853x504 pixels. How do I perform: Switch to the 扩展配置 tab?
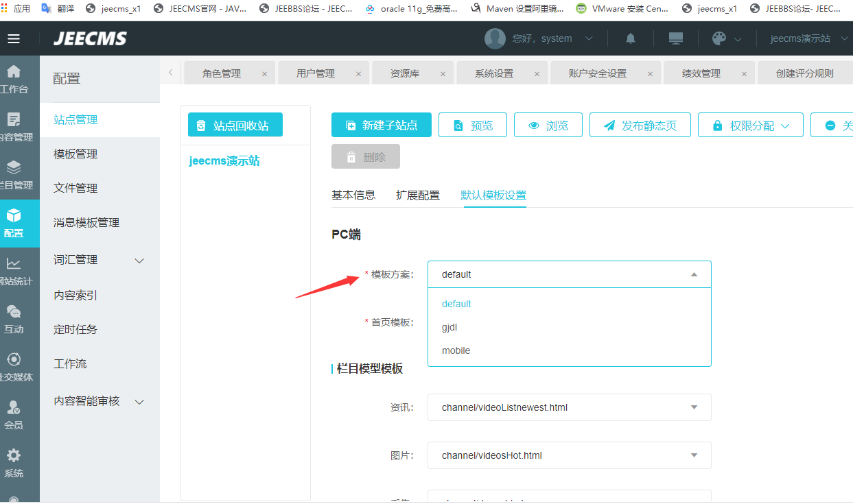(417, 195)
